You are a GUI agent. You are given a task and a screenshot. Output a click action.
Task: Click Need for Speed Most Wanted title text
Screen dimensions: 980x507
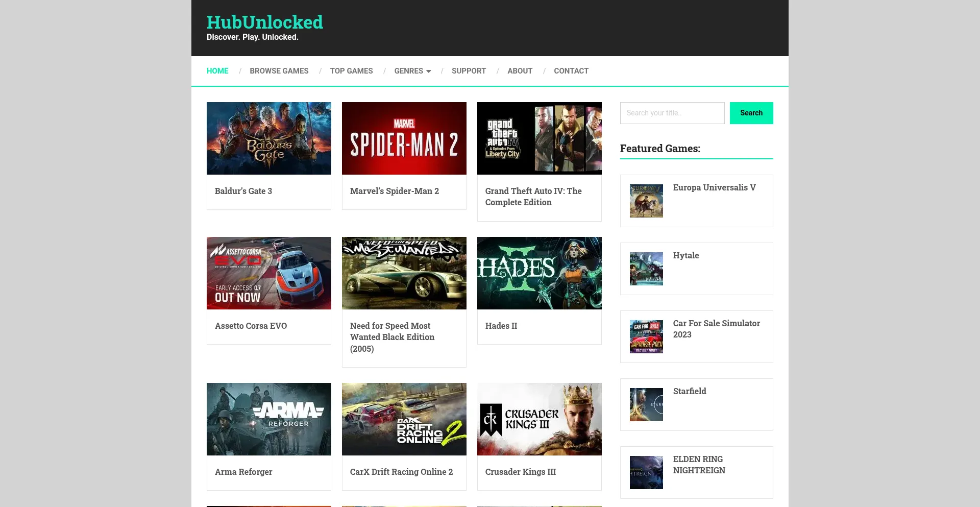[392, 337]
